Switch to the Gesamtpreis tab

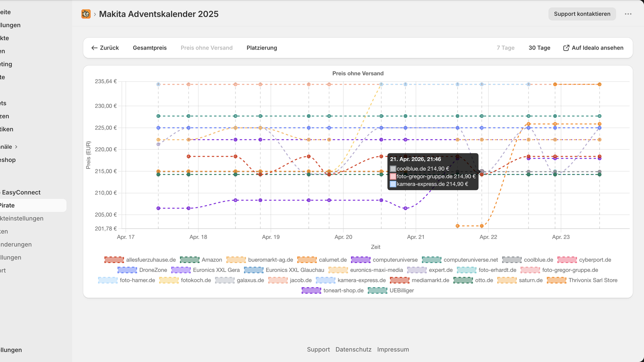[x=150, y=48]
